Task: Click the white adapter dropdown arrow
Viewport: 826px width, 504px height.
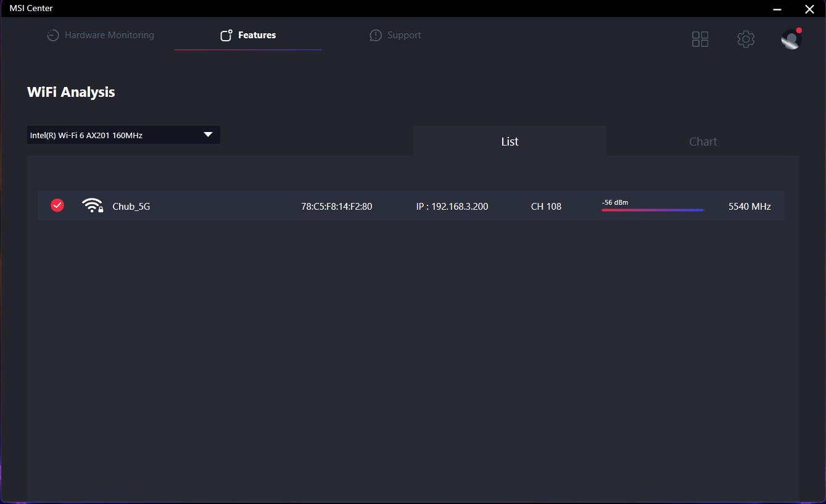Action: (208, 134)
